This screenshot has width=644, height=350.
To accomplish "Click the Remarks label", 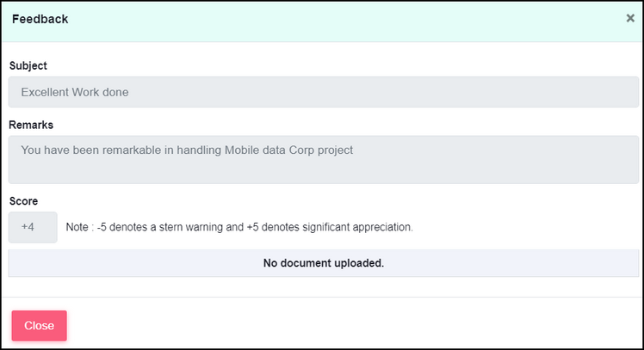I will point(31,125).
